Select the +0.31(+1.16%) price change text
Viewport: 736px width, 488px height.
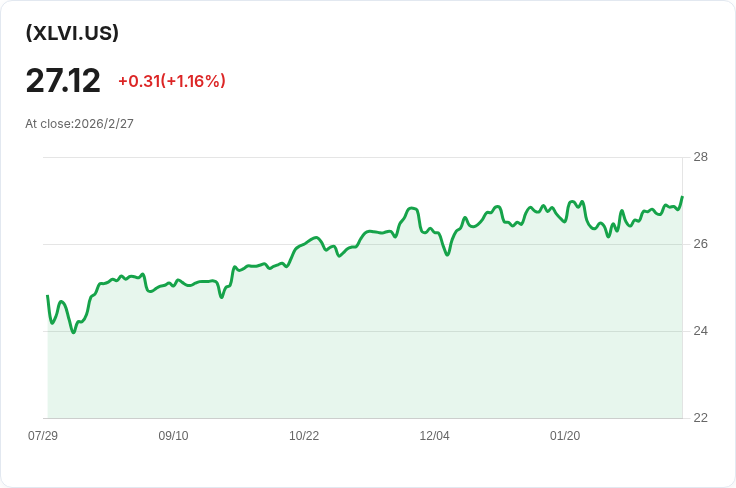(171, 81)
